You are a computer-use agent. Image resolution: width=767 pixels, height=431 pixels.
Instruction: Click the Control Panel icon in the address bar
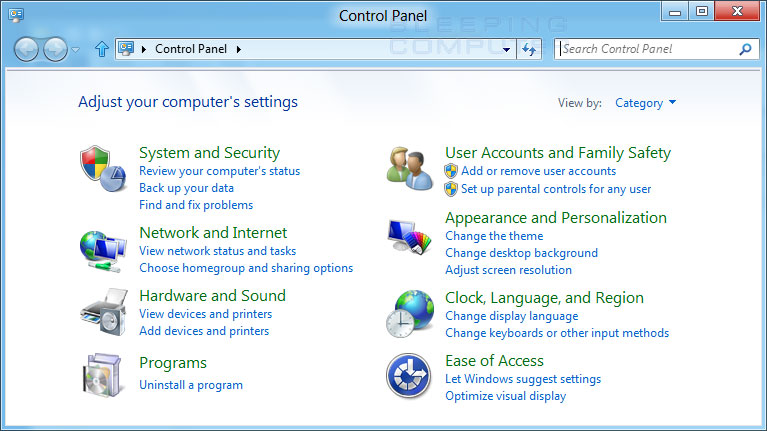(x=126, y=48)
